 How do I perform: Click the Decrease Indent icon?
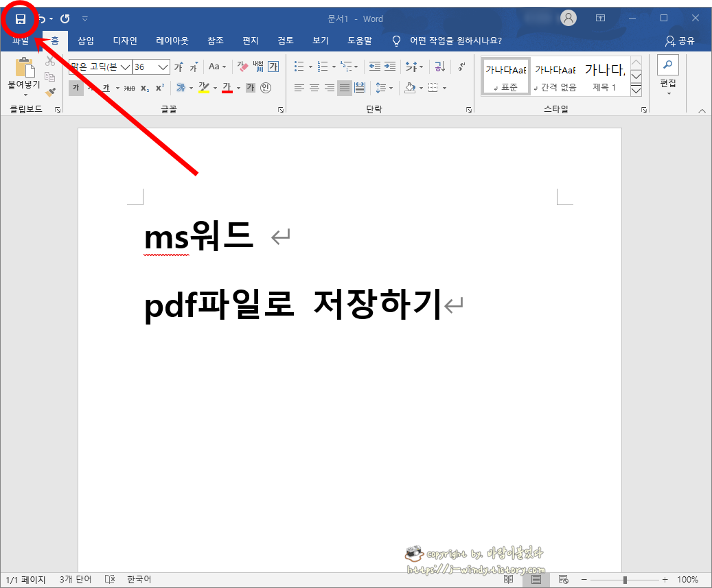pyautogui.click(x=375, y=67)
